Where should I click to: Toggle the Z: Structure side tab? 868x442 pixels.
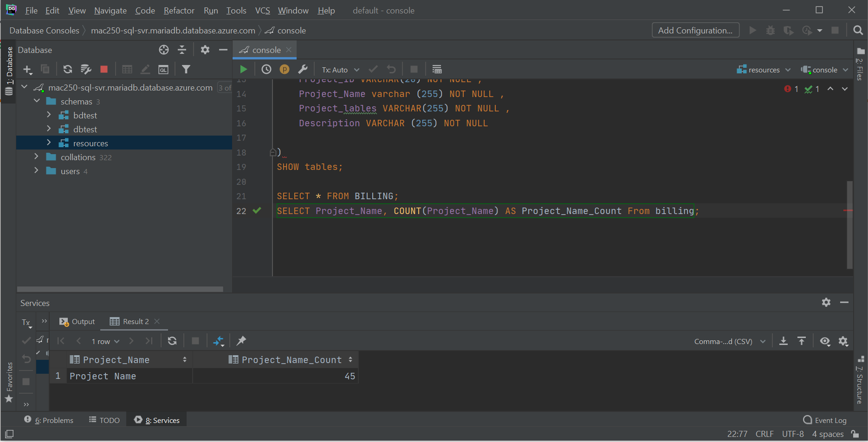tap(860, 380)
